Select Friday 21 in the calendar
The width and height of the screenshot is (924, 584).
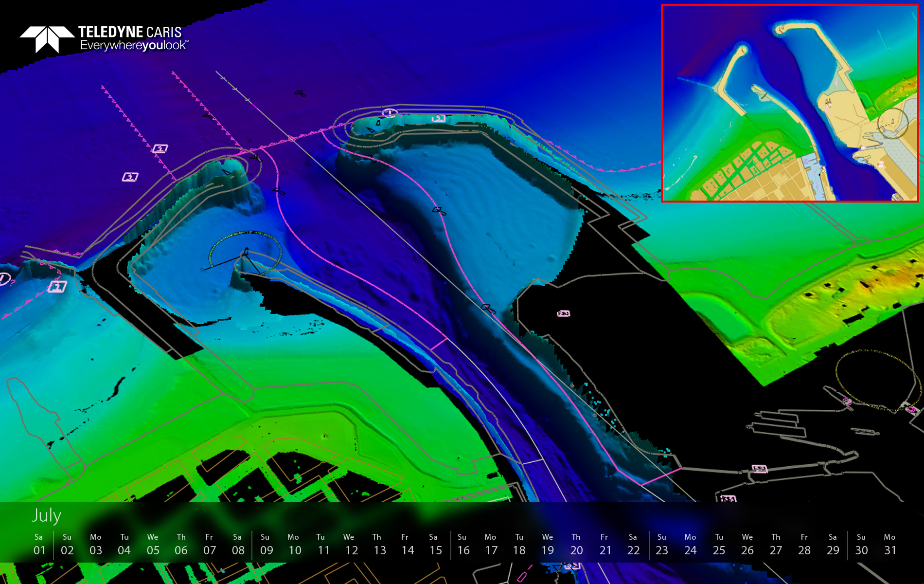pos(605,545)
